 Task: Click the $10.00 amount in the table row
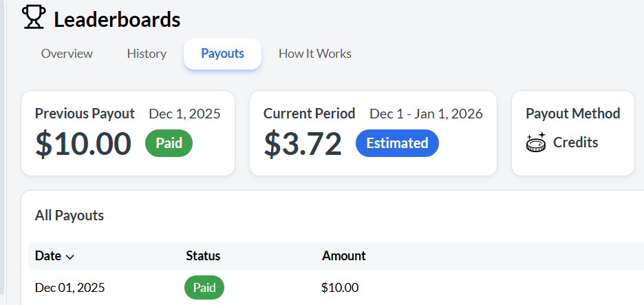coord(340,288)
